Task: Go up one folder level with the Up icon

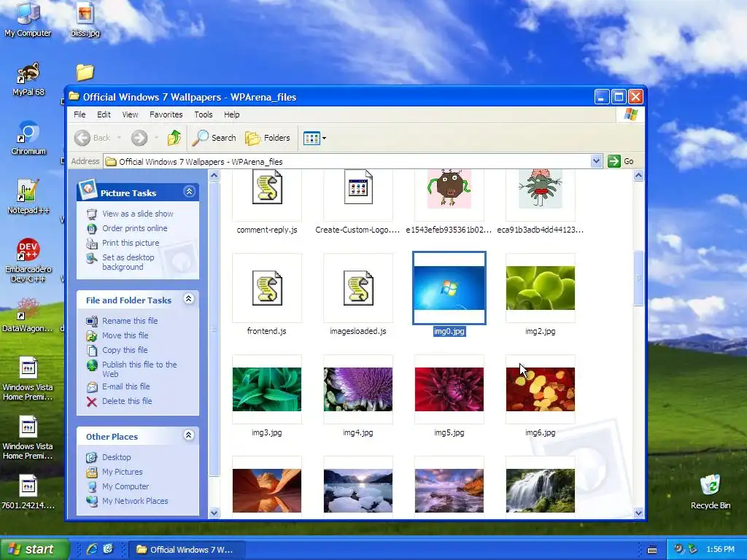Action: point(174,138)
